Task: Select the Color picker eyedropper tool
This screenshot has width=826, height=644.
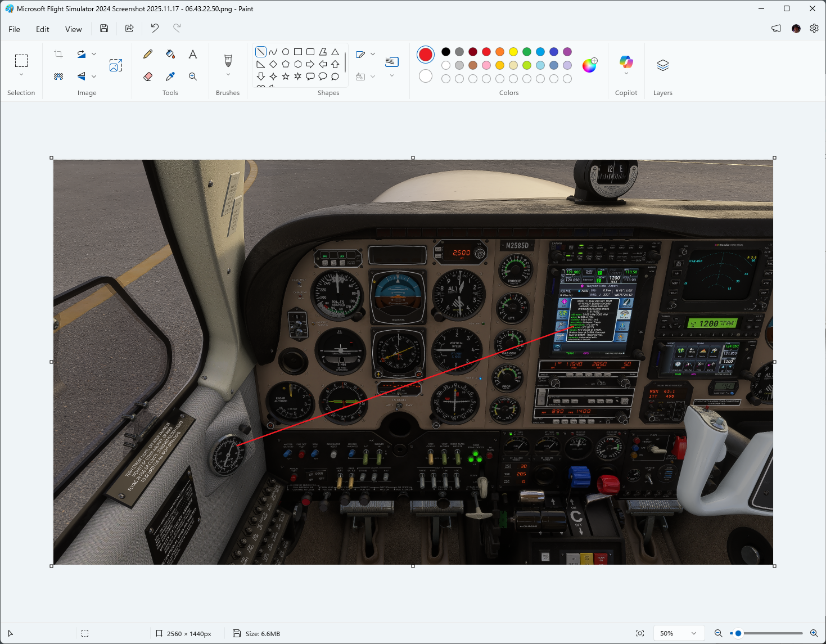Action: pyautogui.click(x=170, y=76)
